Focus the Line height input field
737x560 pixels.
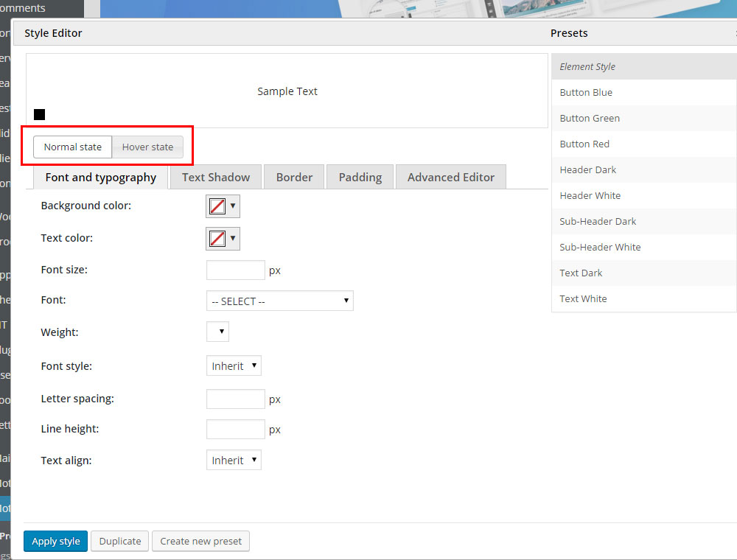pos(236,429)
